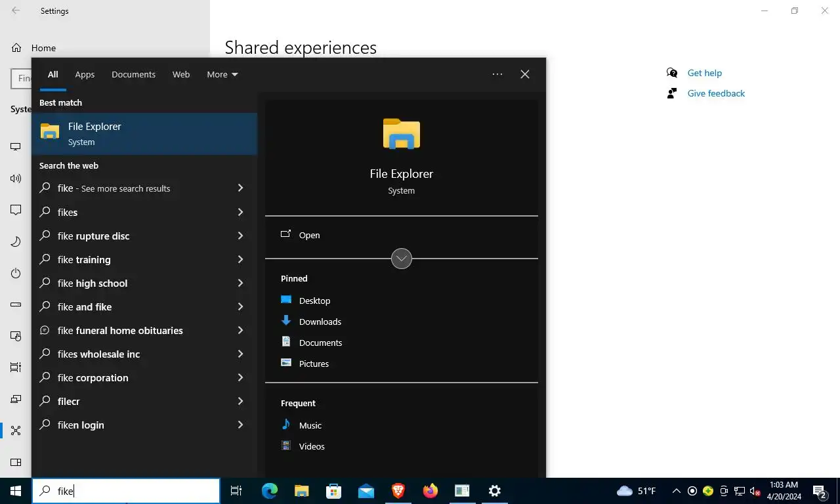
Task: Expand 'fike rupture disc' suggestion arrow
Action: [x=240, y=236]
